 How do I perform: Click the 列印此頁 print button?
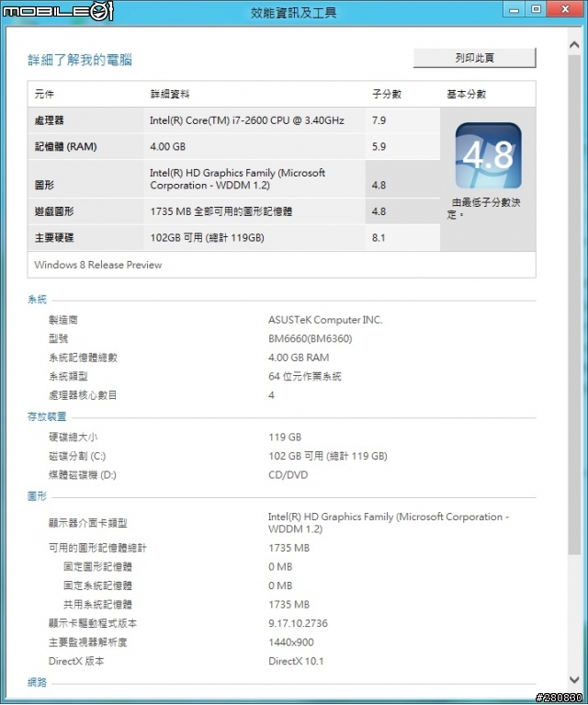474,58
